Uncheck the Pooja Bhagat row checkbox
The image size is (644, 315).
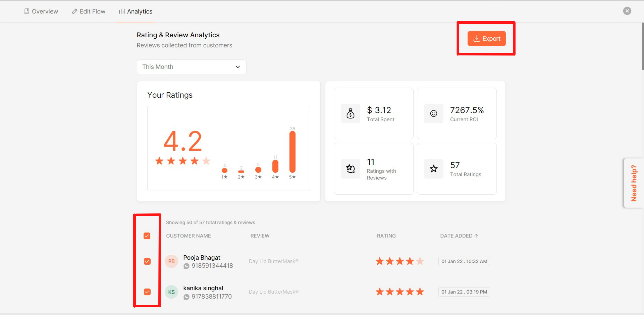coord(147,261)
